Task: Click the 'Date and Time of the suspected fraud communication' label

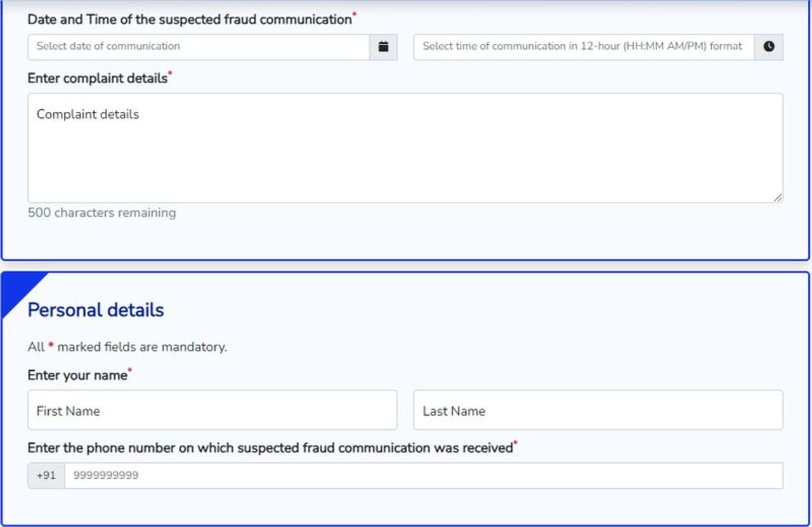Action: [189, 20]
